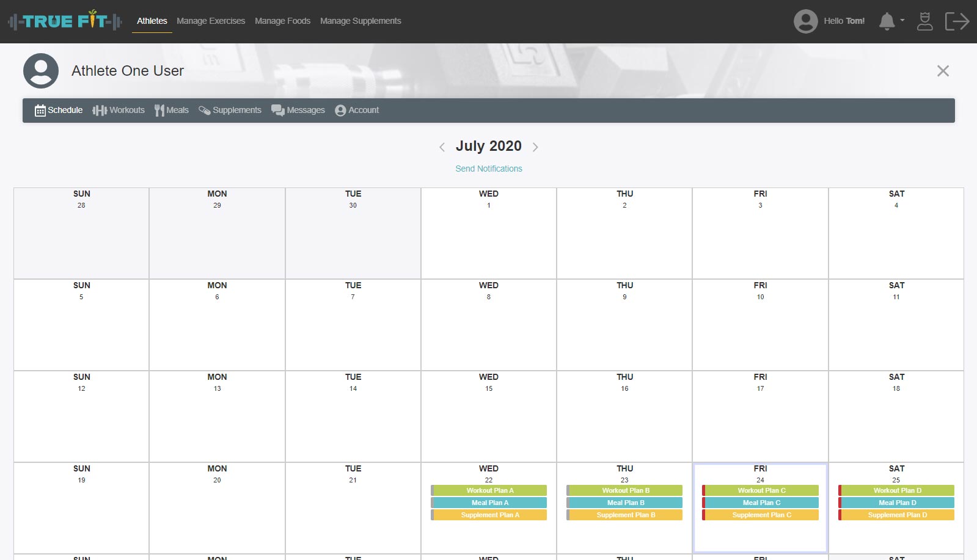Advance to next month using right chevron
This screenshot has height=560, width=977.
point(535,147)
